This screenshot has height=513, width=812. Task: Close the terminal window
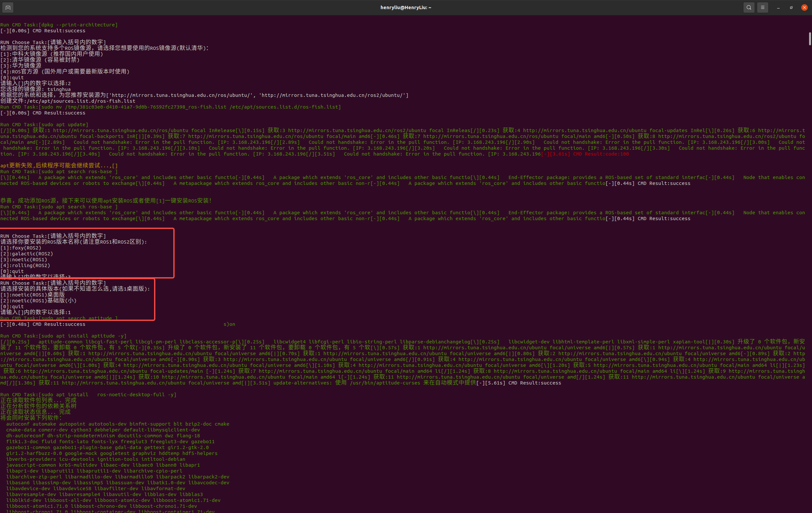(804, 8)
